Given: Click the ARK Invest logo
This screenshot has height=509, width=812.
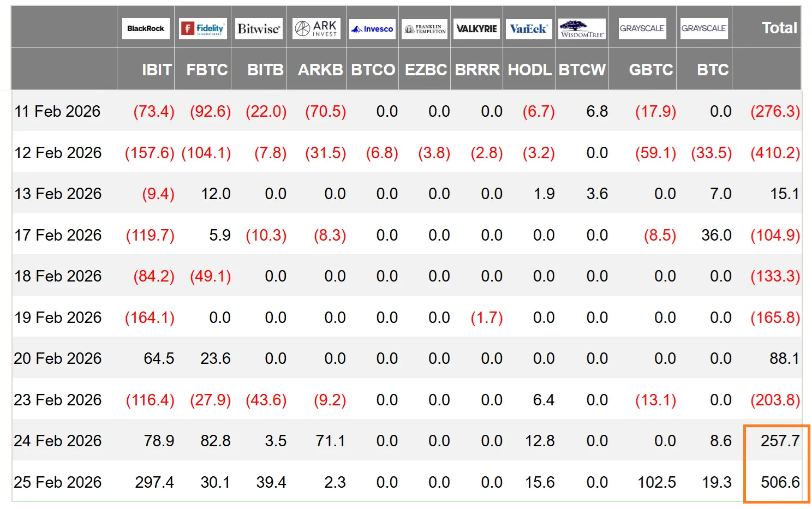Looking at the screenshot, I should click(x=317, y=28).
